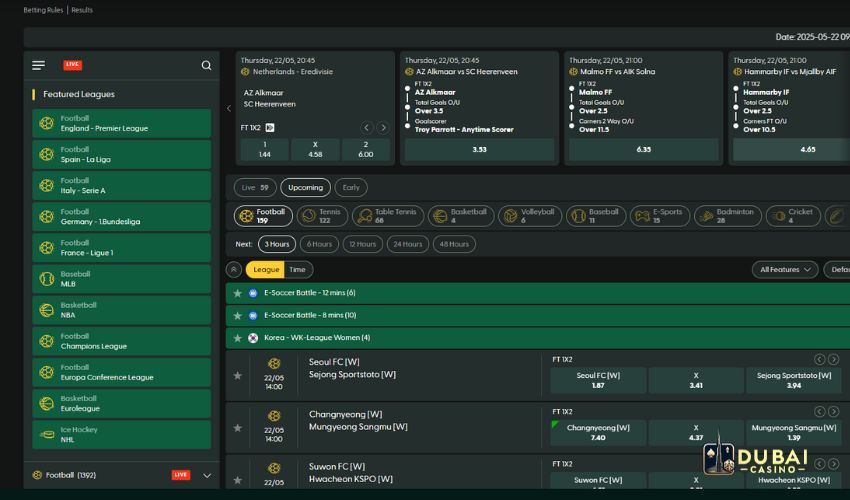
Task: Select E-Sports 15 sport filter
Action: click(660, 216)
